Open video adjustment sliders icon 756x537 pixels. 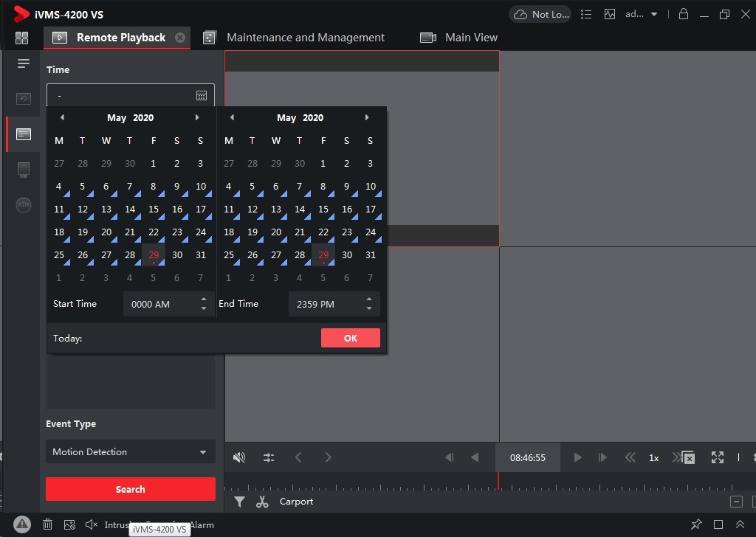[269, 457]
